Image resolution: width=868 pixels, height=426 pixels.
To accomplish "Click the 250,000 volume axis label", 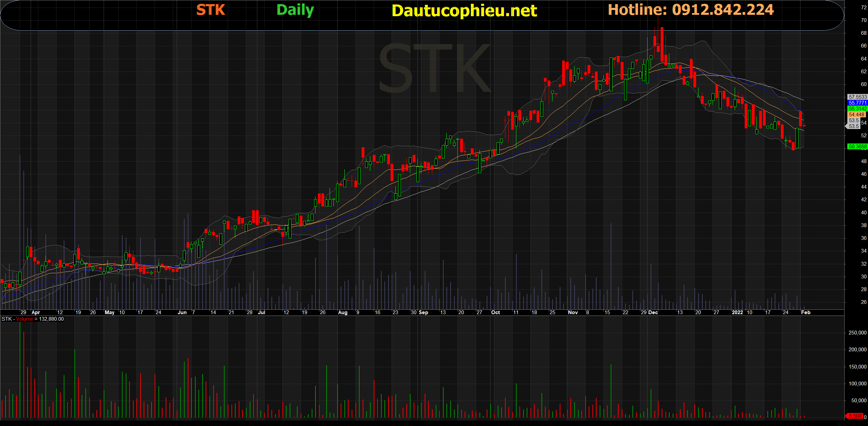I will click(x=857, y=333).
